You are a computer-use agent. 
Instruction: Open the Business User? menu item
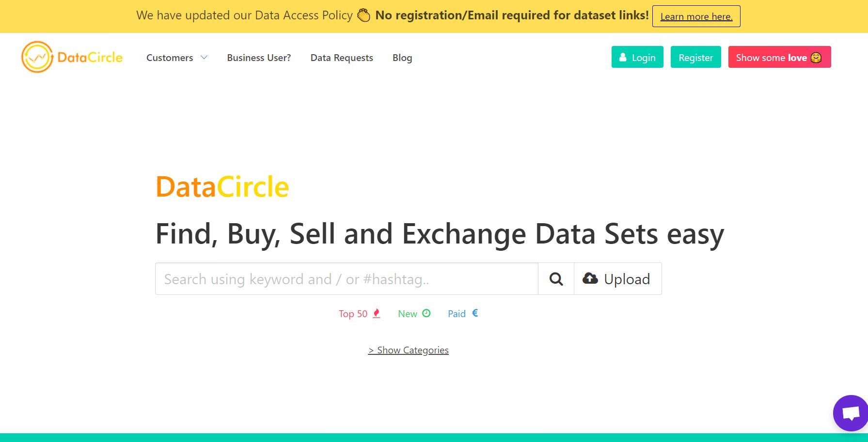[259, 58]
